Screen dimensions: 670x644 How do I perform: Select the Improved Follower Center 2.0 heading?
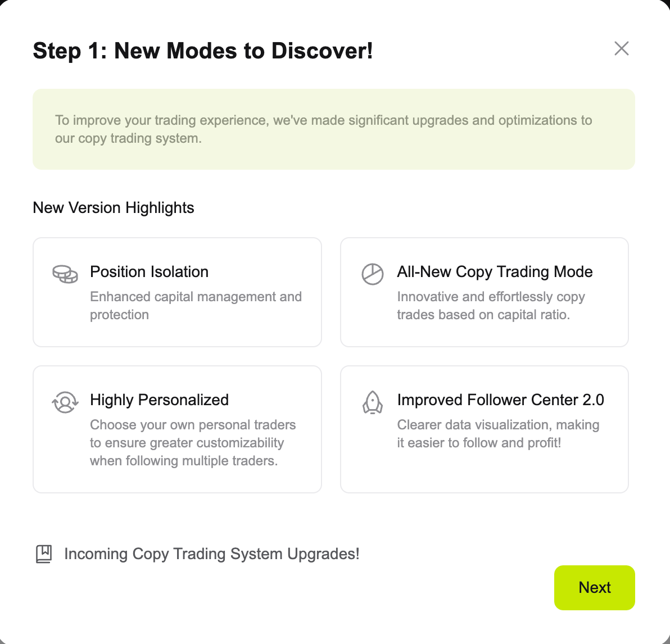tap(500, 400)
